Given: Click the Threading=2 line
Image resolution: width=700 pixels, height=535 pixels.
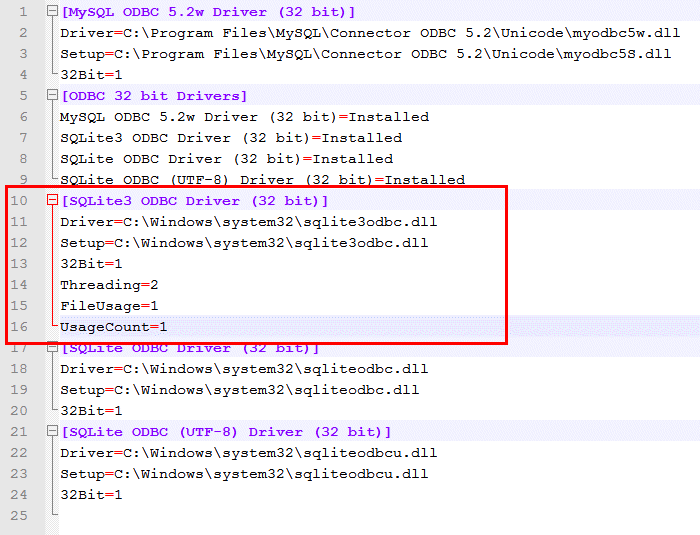Looking at the screenshot, I should 109,285.
